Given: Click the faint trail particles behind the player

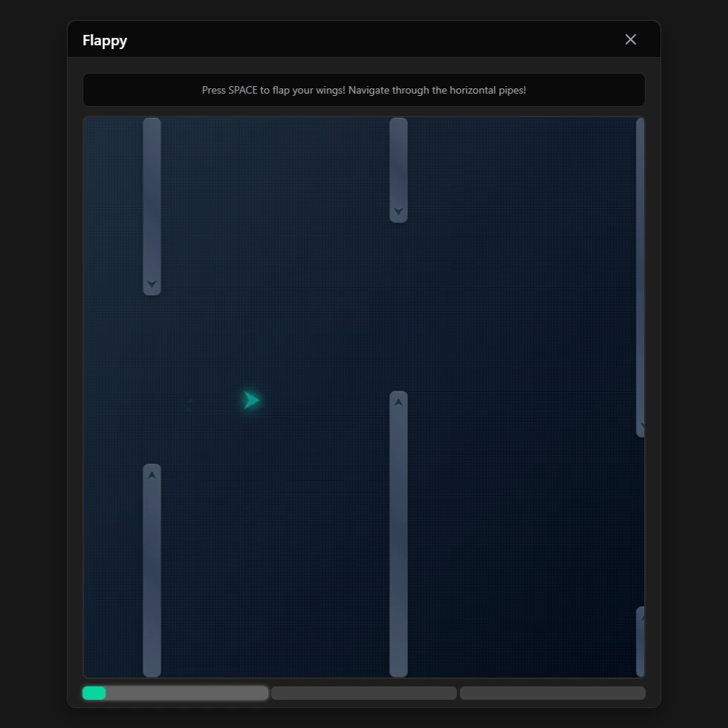Looking at the screenshot, I should click(x=189, y=405).
